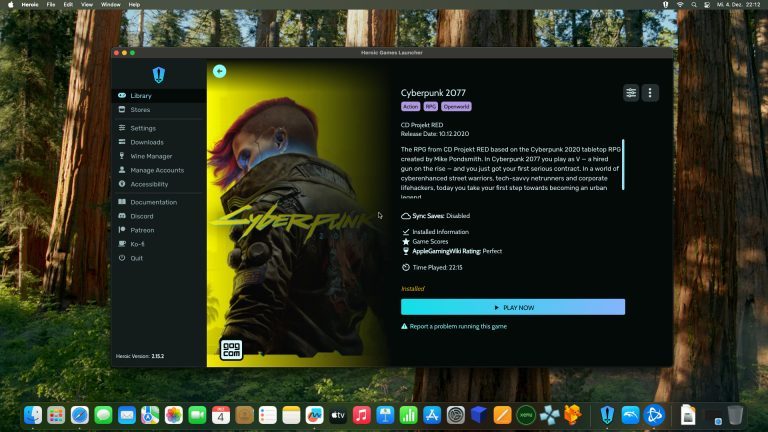Screen dimensions: 768x432
Task: Expand Installed Information section
Action: point(435,232)
